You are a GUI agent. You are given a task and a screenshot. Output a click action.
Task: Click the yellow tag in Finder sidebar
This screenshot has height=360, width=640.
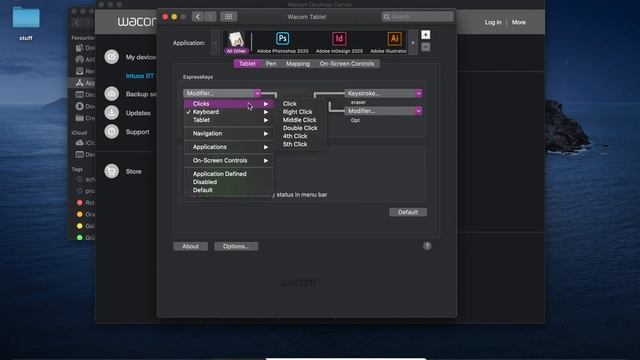pos(80,226)
